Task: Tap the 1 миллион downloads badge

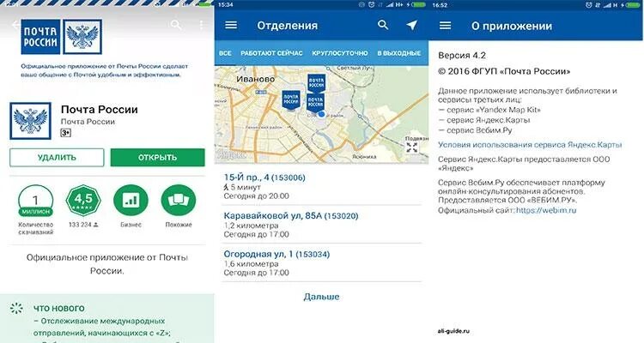Action: coord(36,200)
